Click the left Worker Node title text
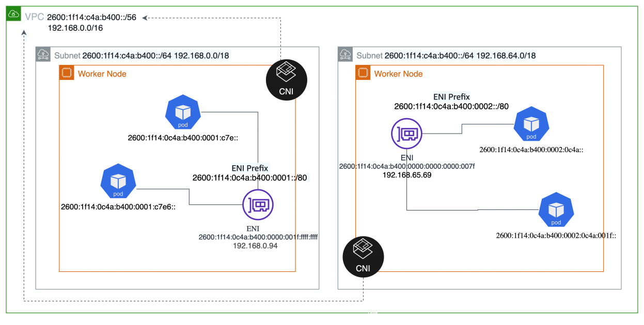Viewport: 644px width, 325px height. pyautogui.click(x=102, y=74)
